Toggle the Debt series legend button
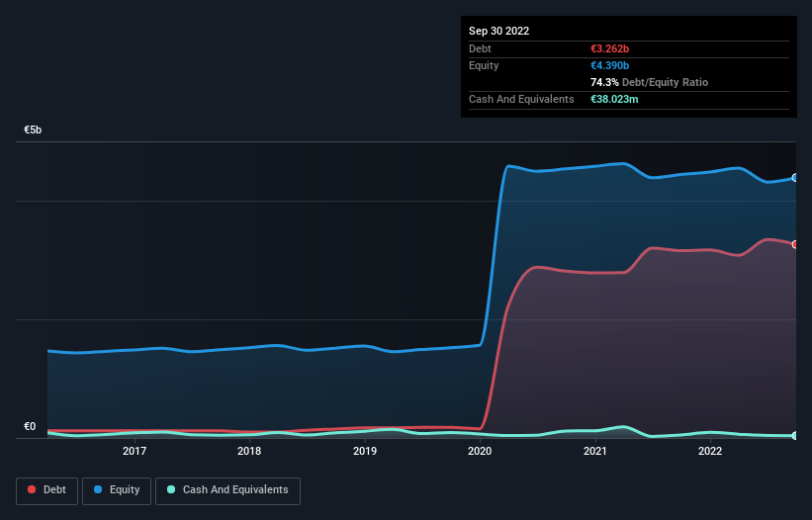812x520 pixels. pos(46,490)
